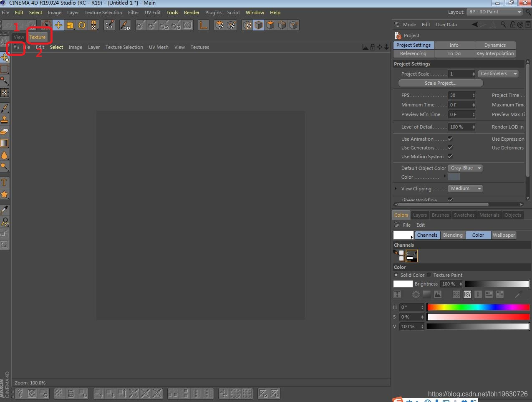Open the Default Object Color dropdown
Screen dimensions: 532x402
coord(465,168)
